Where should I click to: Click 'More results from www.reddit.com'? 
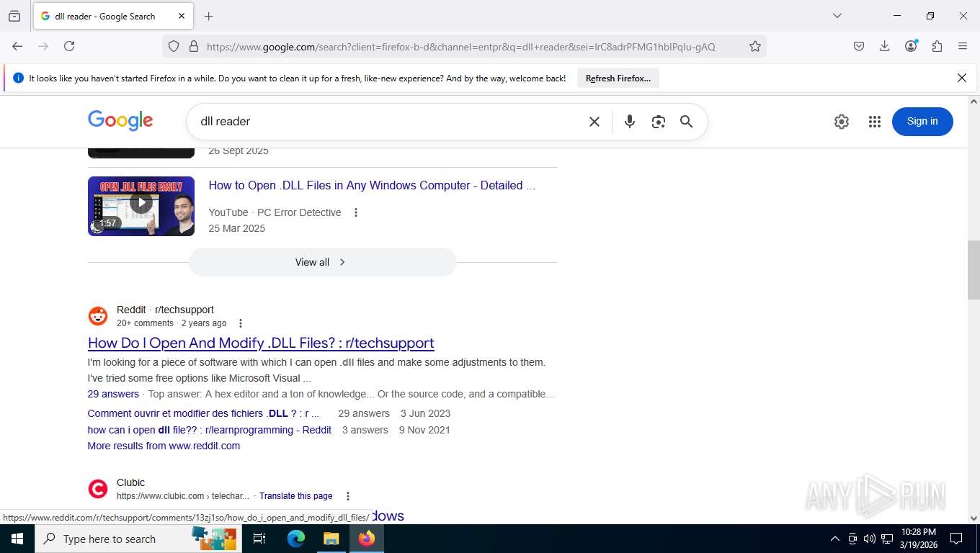click(164, 446)
